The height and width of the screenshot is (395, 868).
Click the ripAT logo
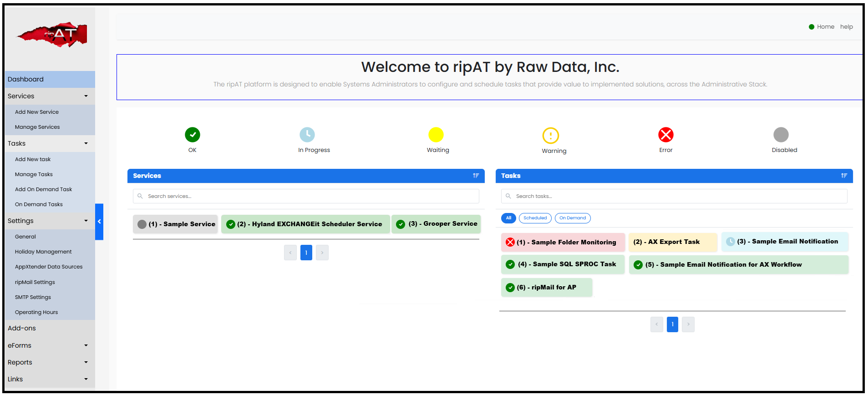pos(52,35)
